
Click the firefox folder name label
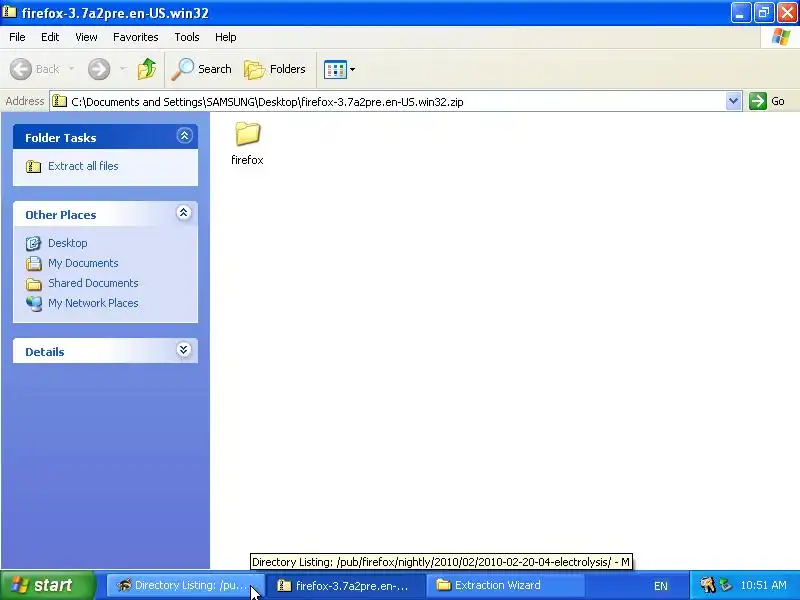pyautogui.click(x=247, y=160)
